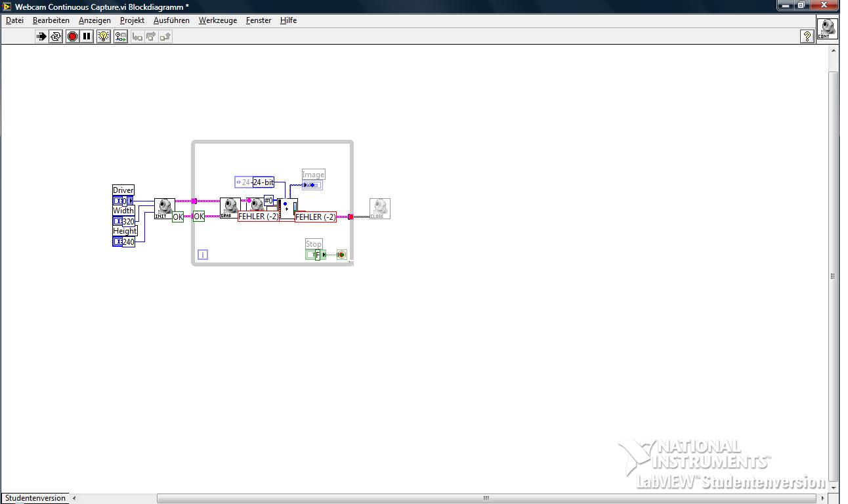848x504 pixels.
Task: Select the Driver control terminal
Action: (x=123, y=201)
